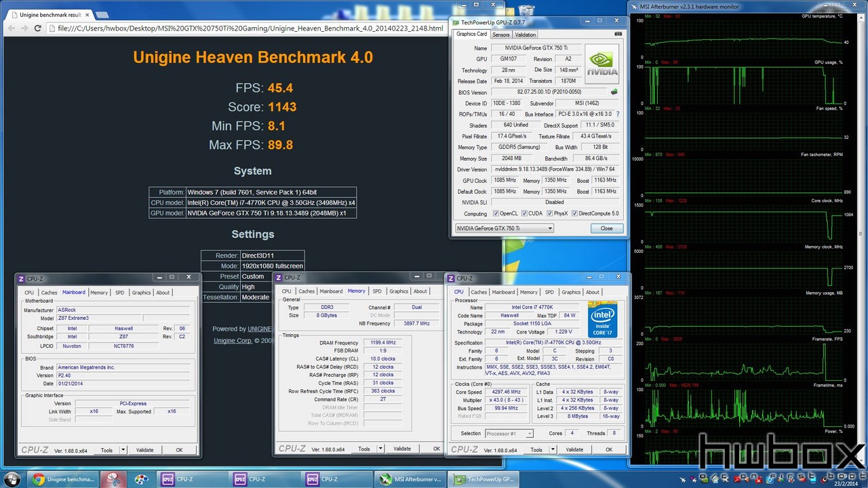868x488 pixels.
Task: Click the Close button in GPU-Z
Action: (606, 228)
